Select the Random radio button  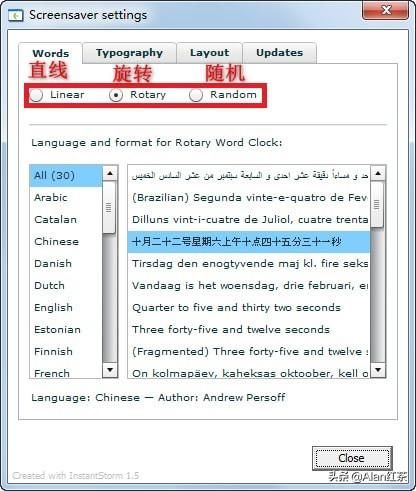(x=196, y=95)
